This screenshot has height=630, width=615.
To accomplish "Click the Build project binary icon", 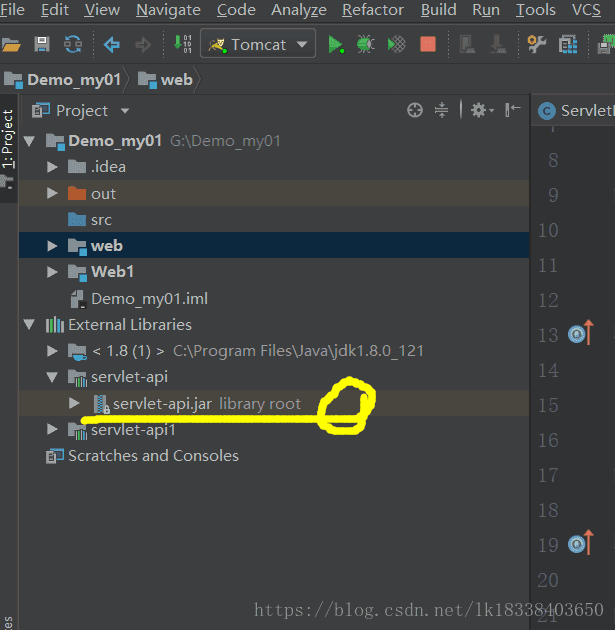I will [x=183, y=44].
